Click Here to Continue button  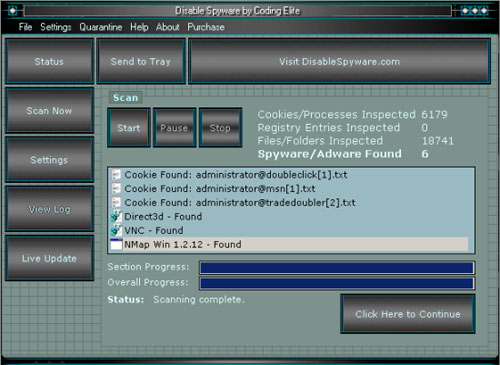pyautogui.click(x=408, y=314)
